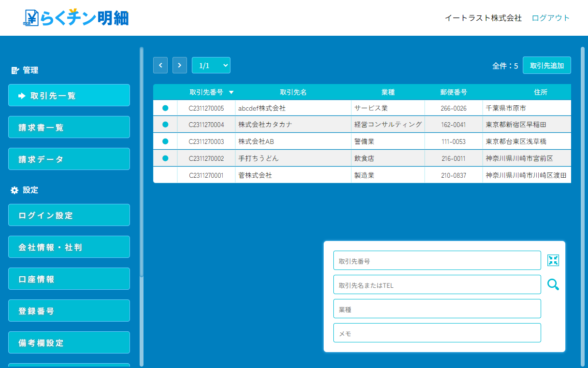Screen dimensions: 588x368
Task: Click the collapse search panel icon
Action: pyautogui.click(x=553, y=260)
